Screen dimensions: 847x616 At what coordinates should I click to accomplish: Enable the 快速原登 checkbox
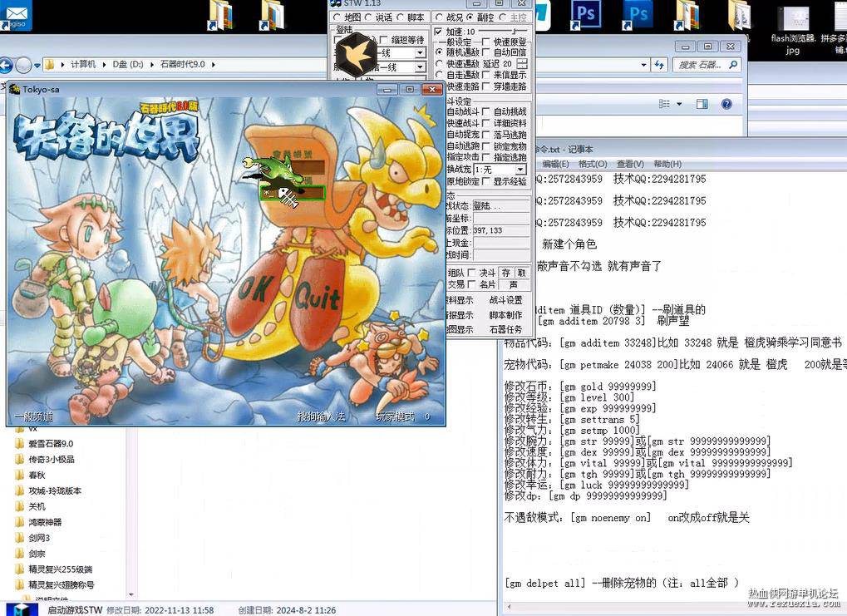[x=485, y=42]
